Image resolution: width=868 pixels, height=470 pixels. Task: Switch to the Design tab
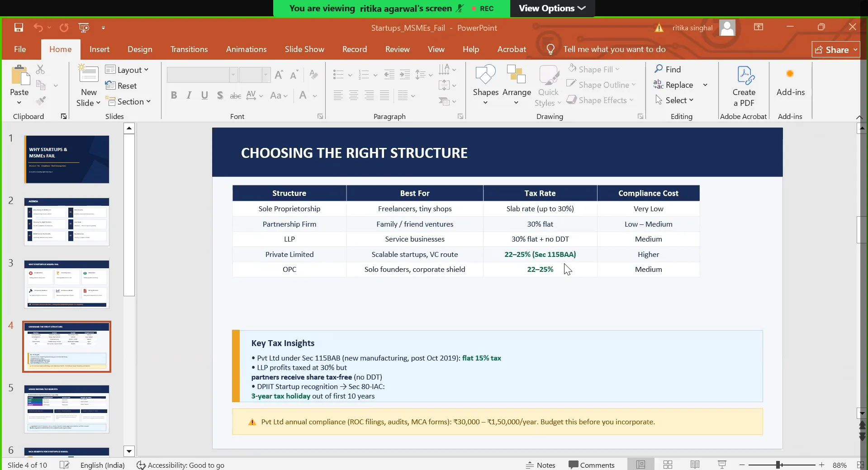click(x=140, y=49)
